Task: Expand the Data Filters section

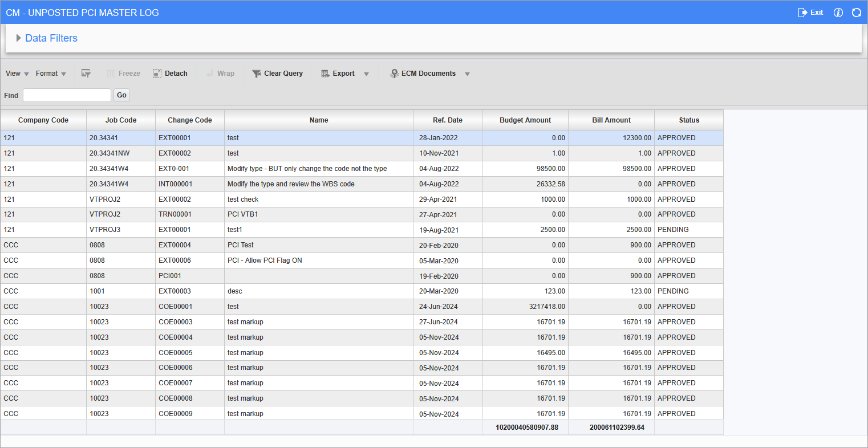Action: (x=19, y=38)
